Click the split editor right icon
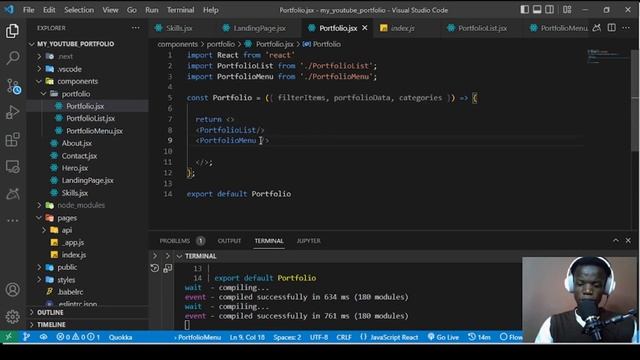This screenshot has width=640, height=360. tap(611, 28)
